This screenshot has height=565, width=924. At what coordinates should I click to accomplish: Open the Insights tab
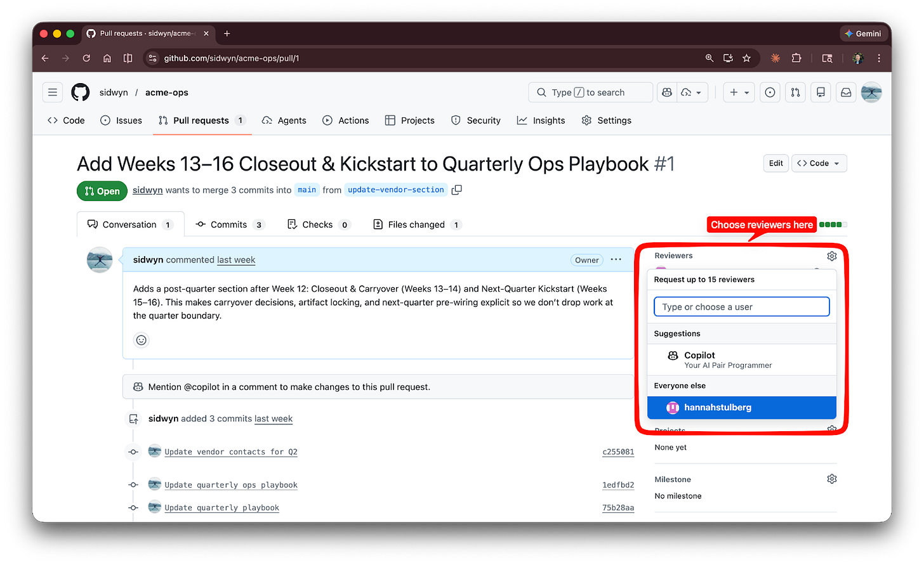pyautogui.click(x=541, y=120)
